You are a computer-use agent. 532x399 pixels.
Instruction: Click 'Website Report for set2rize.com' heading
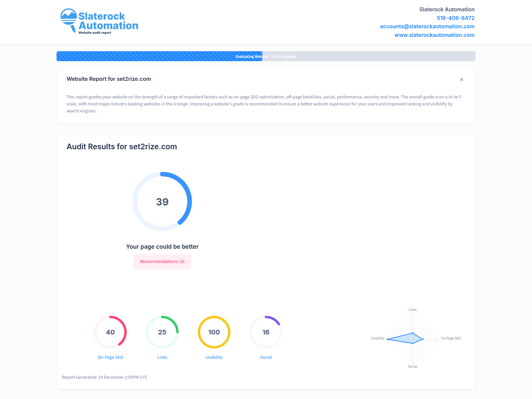[x=109, y=79]
